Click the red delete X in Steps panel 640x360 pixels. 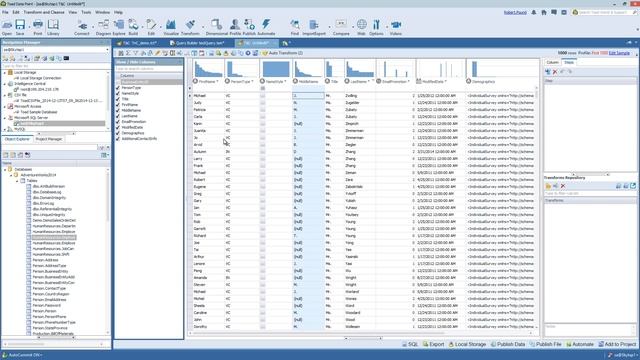pos(555,72)
